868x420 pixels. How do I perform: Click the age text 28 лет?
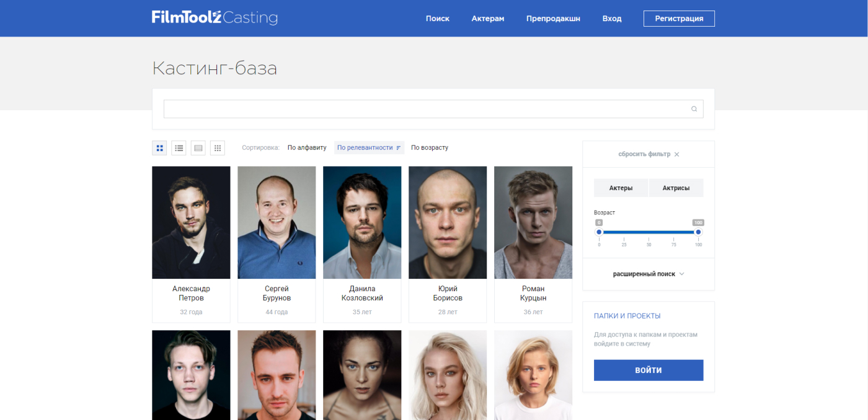448,312
